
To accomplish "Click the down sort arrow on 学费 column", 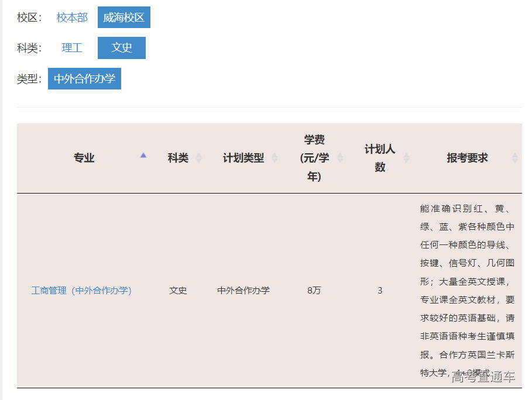I will coord(339,161).
